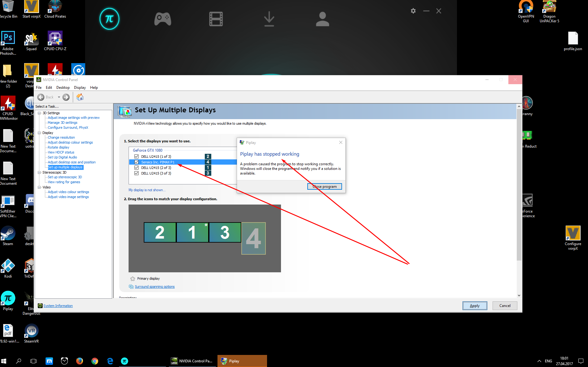Screen dimensions: 588x367
Task: Select Set up stereoscopic 3D task
Action: (65, 177)
